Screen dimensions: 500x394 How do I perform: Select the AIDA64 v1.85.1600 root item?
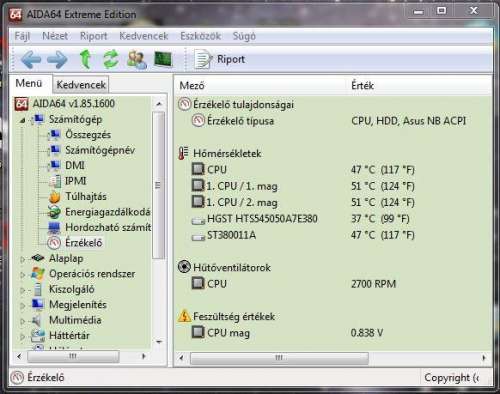[73, 103]
